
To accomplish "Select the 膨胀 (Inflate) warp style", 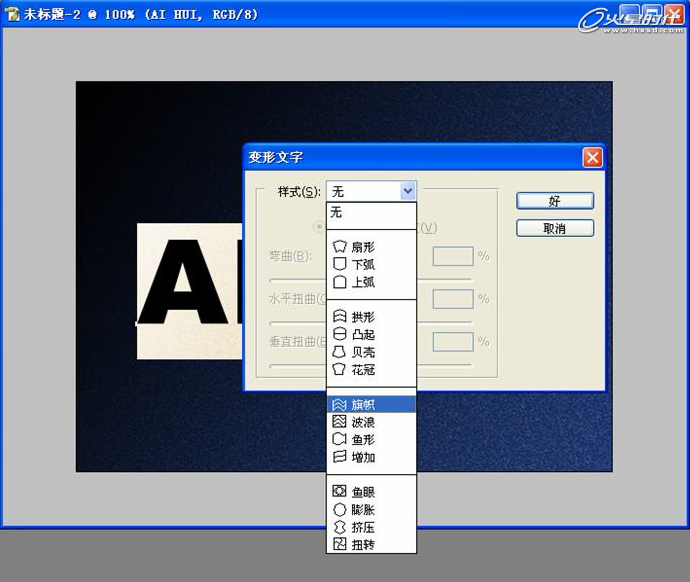I will click(362, 509).
